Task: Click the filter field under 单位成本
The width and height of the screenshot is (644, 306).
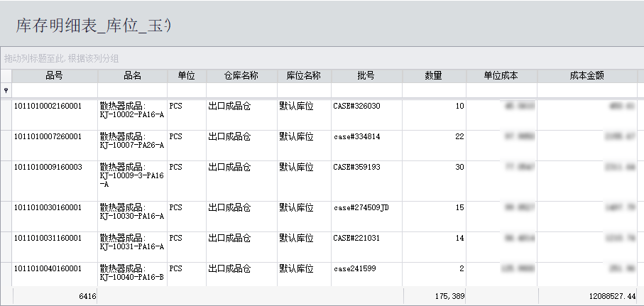Action: click(x=501, y=90)
